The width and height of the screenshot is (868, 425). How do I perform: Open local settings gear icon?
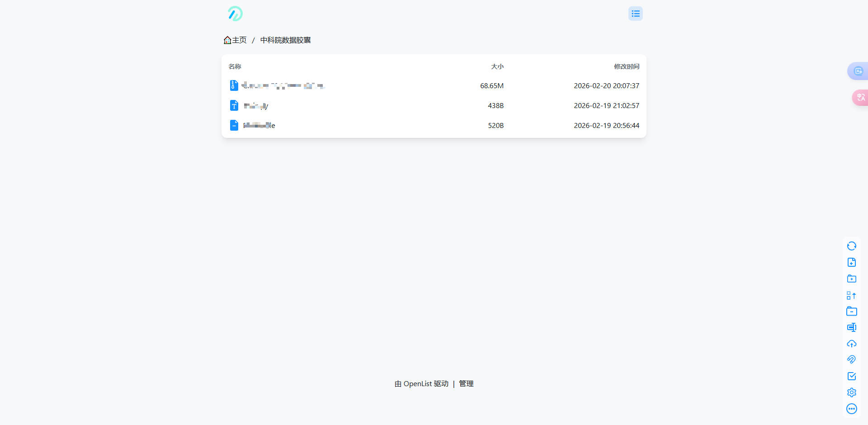851,392
